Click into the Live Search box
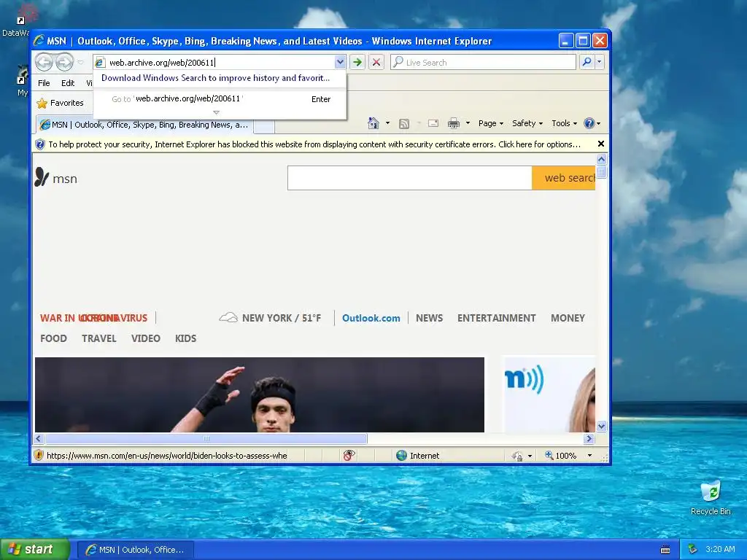The image size is (747, 560). tap(484, 63)
